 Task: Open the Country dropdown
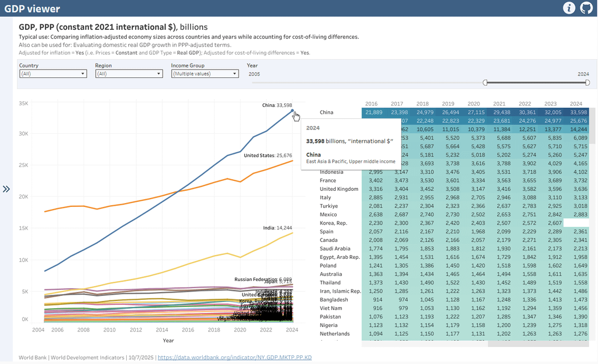click(53, 74)
